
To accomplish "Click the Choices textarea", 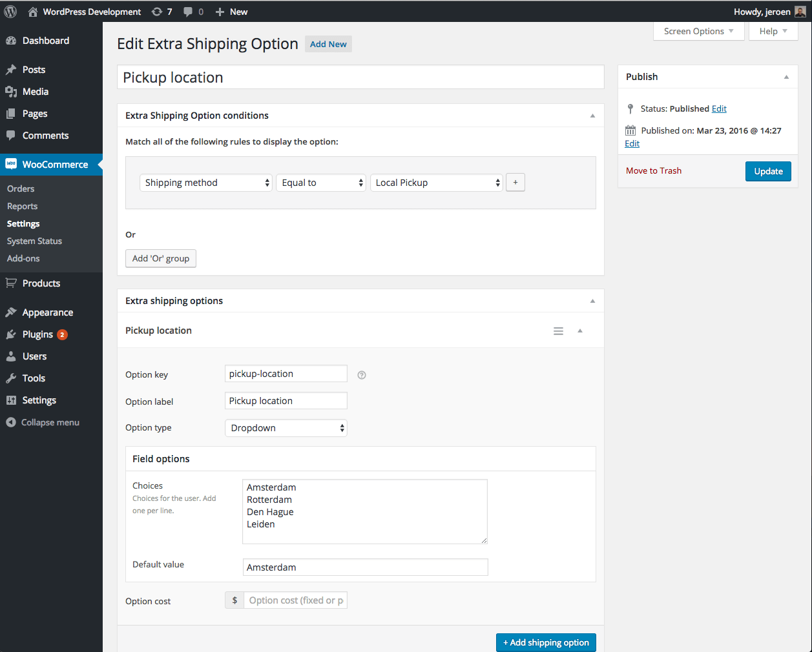I will tap(365, 511).
